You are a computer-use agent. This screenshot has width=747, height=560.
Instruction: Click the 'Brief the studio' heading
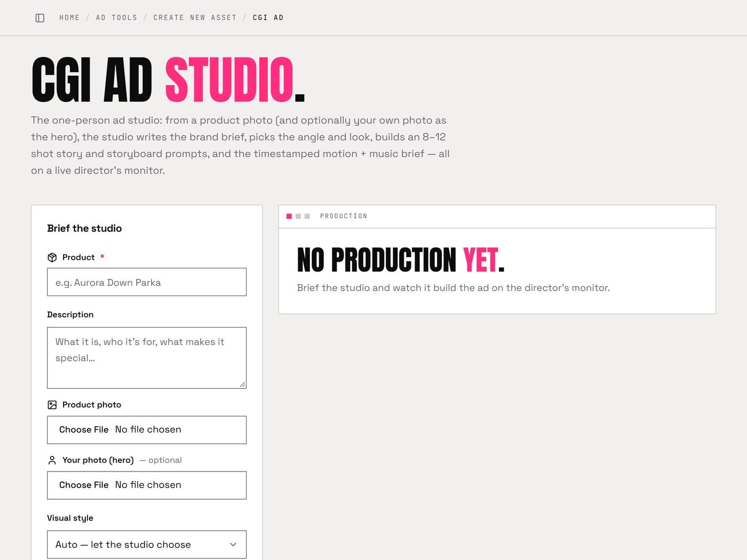84,228
